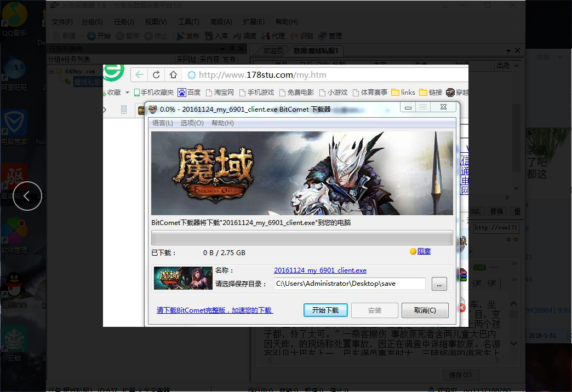Refresh the page with the browser reload icon
Image resolution: width=572 pixels, height=392 pixels.
pos(157,75)
